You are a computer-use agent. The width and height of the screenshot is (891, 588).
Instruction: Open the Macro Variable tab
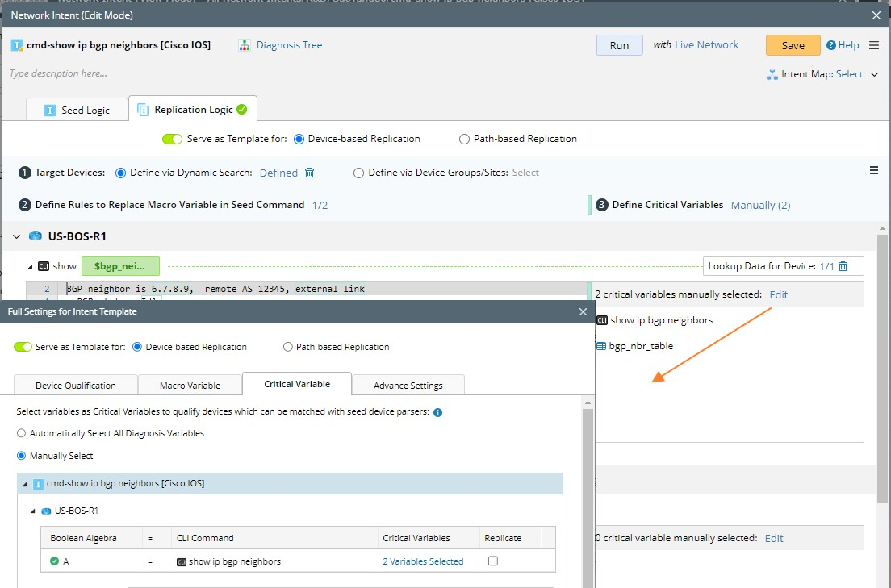click(190, 386)
